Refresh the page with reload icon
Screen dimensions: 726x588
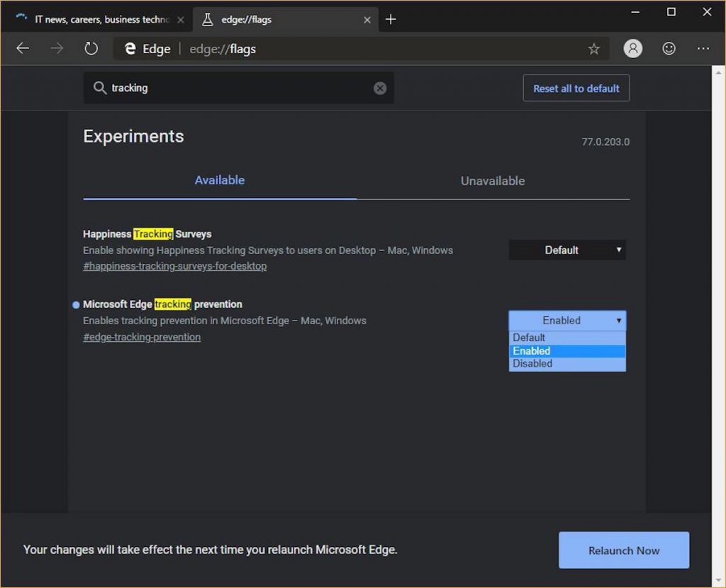point(91,48)
